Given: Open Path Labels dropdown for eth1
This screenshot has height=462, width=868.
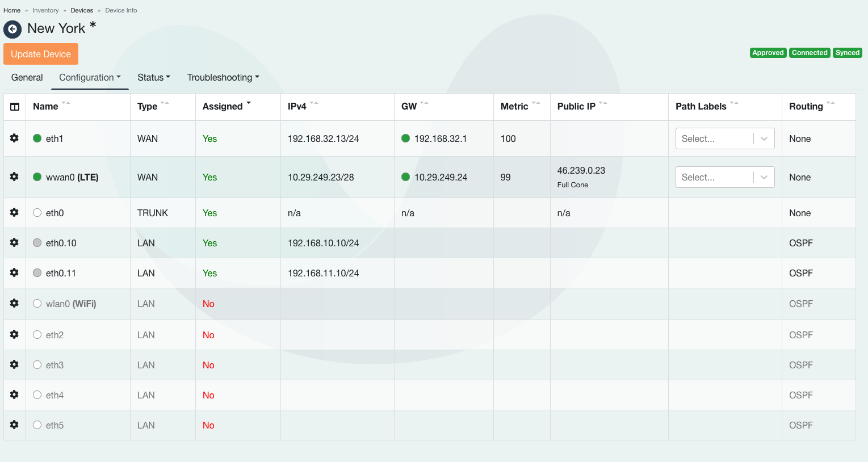Looking at the screenshot, I should tap(724, 138).
